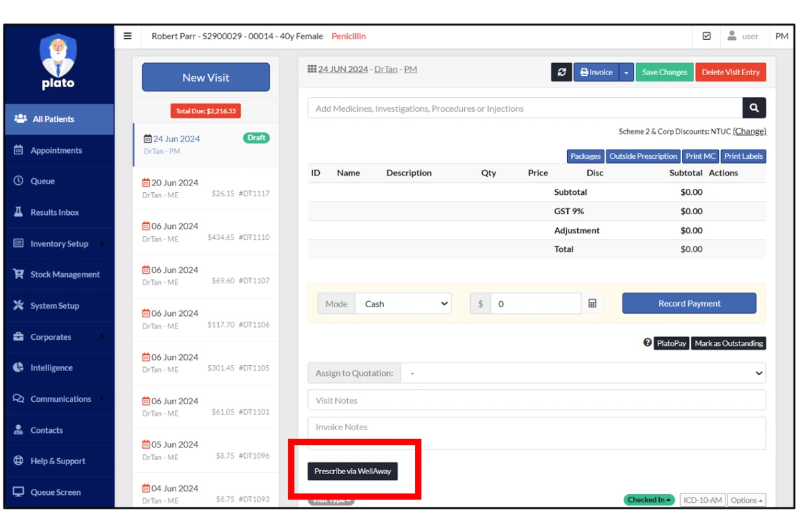Open System Setup

[x=59, y=306]
